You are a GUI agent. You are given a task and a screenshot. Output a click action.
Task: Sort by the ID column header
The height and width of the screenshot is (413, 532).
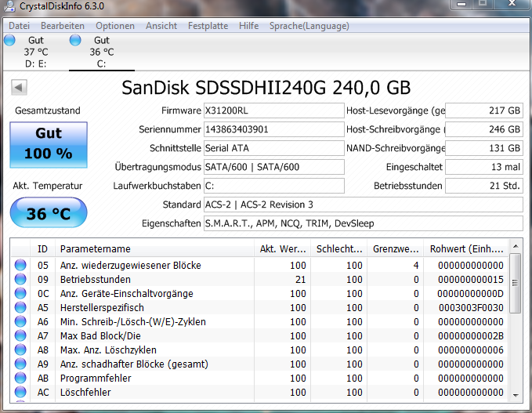pyautogui.click(x=43, y=248)
